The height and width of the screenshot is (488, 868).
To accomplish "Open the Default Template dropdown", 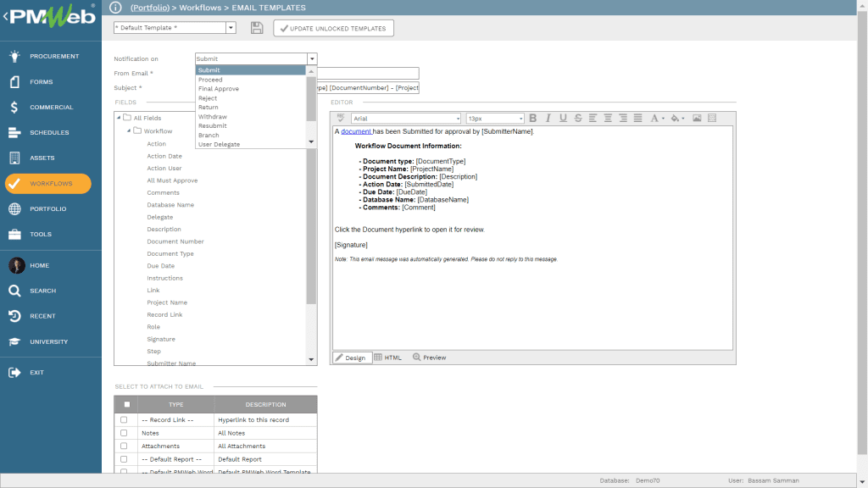I will pyautogui.click(x=231, y=28).
